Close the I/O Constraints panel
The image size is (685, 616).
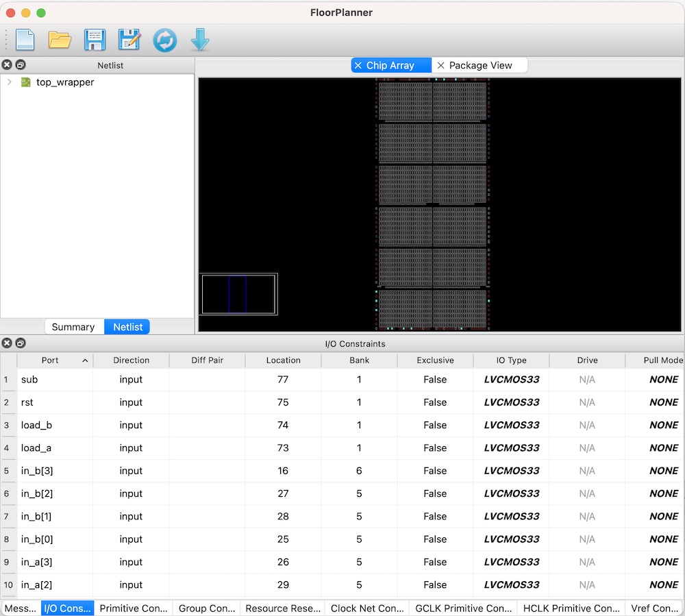click(x=7, y=343)
